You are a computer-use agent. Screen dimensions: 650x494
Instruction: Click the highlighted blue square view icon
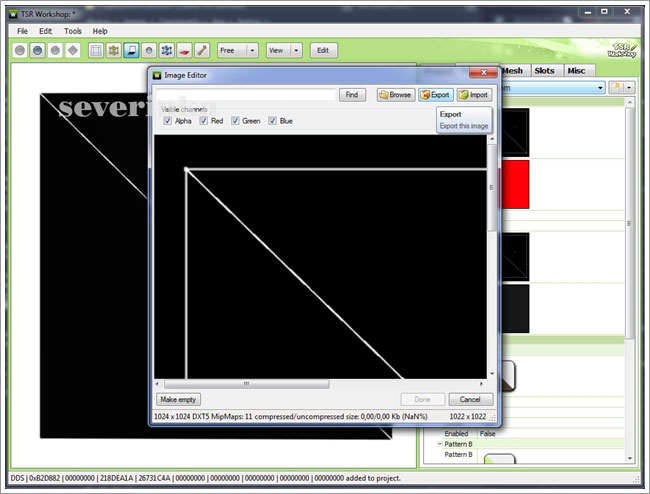131,50
